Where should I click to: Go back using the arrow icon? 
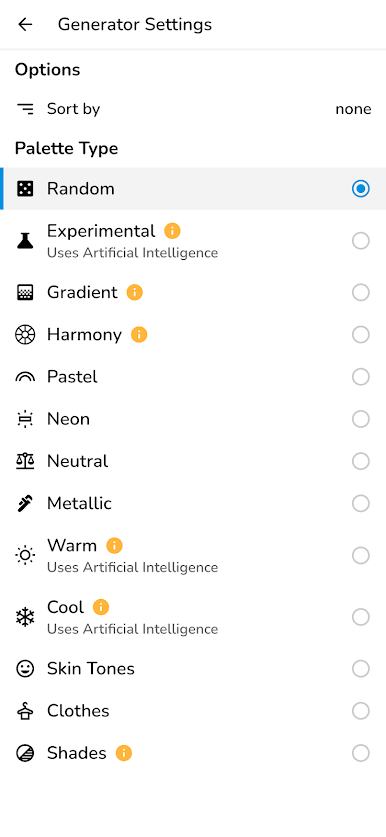tap(25, 25)
